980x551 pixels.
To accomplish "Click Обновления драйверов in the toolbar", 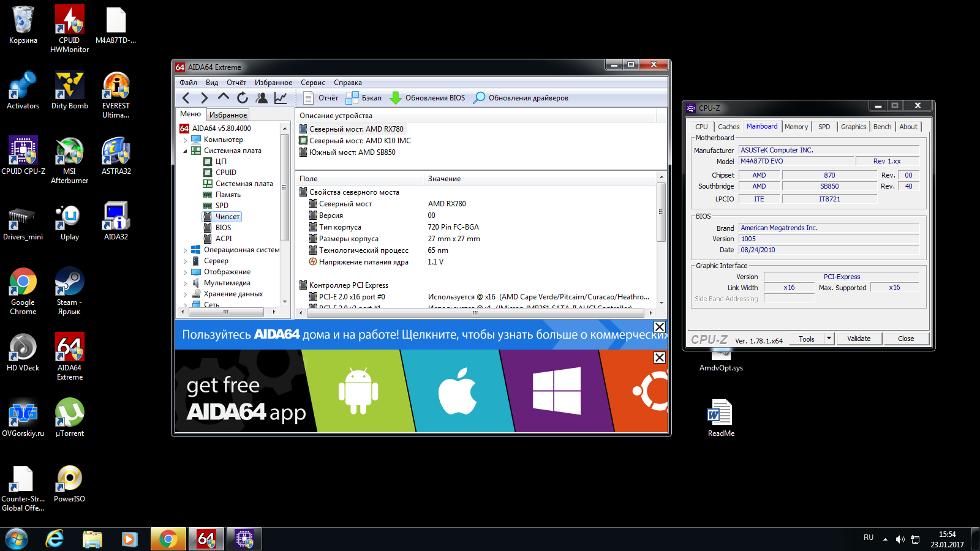I will (521, 98).
